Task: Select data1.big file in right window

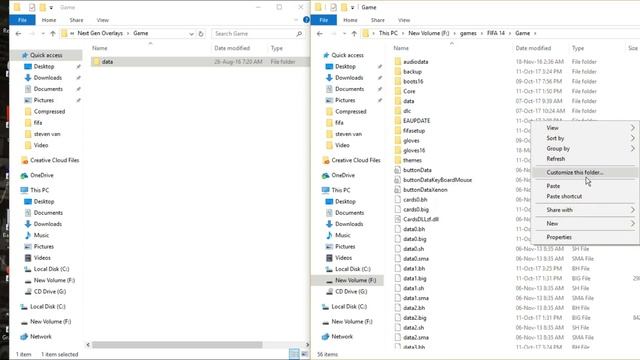Action: 415,278
